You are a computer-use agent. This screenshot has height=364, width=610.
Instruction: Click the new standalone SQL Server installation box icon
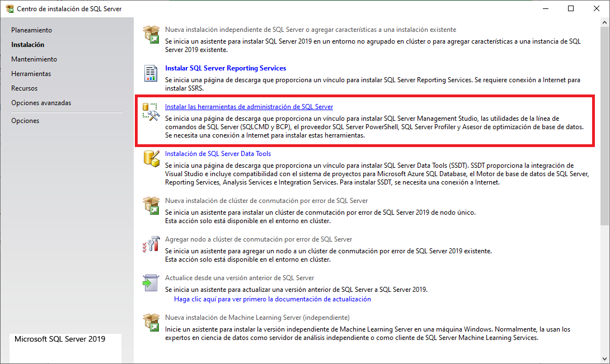151,34
